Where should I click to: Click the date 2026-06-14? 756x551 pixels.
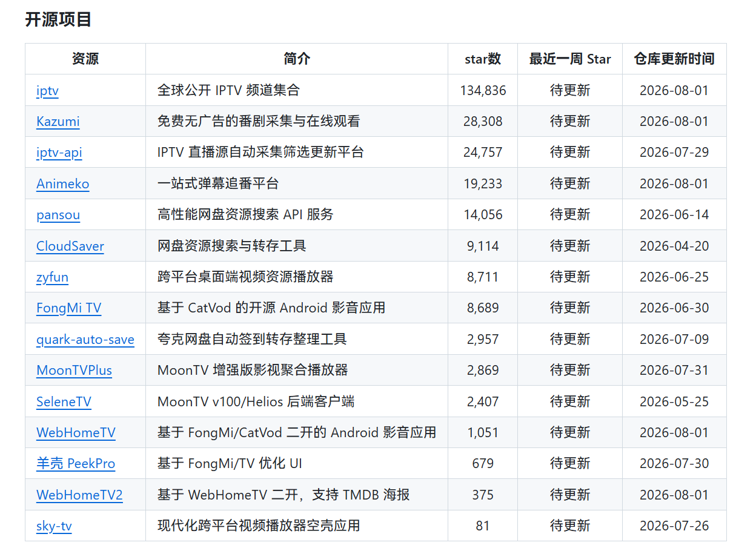coord(674,215)
